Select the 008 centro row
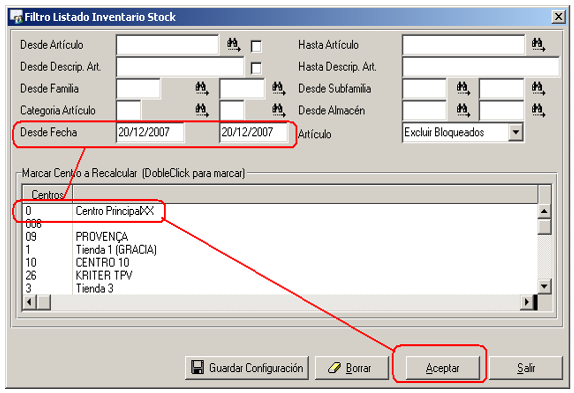This screenshot has height=393, width=574. point(280,224)
